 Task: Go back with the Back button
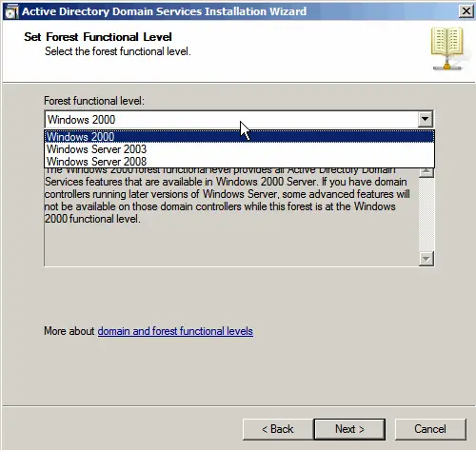(x=278, y=429)
